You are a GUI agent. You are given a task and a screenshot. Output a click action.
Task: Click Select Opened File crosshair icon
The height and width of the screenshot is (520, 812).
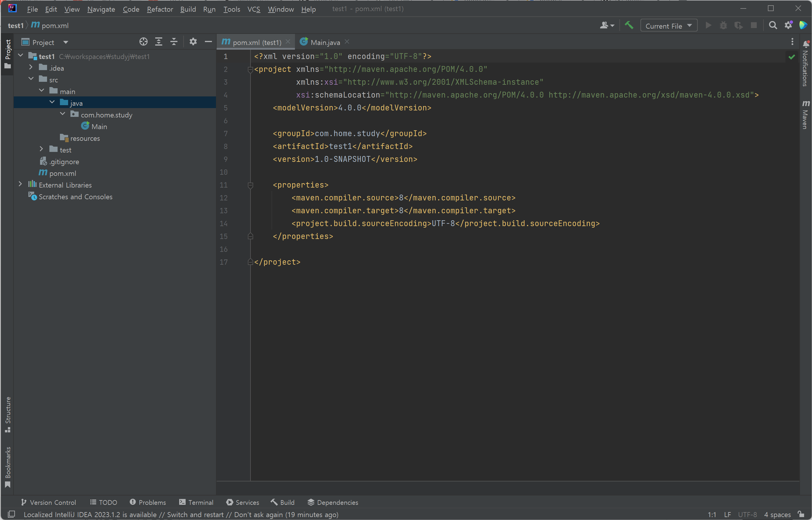pyautogui.click(x=143, y=42)
